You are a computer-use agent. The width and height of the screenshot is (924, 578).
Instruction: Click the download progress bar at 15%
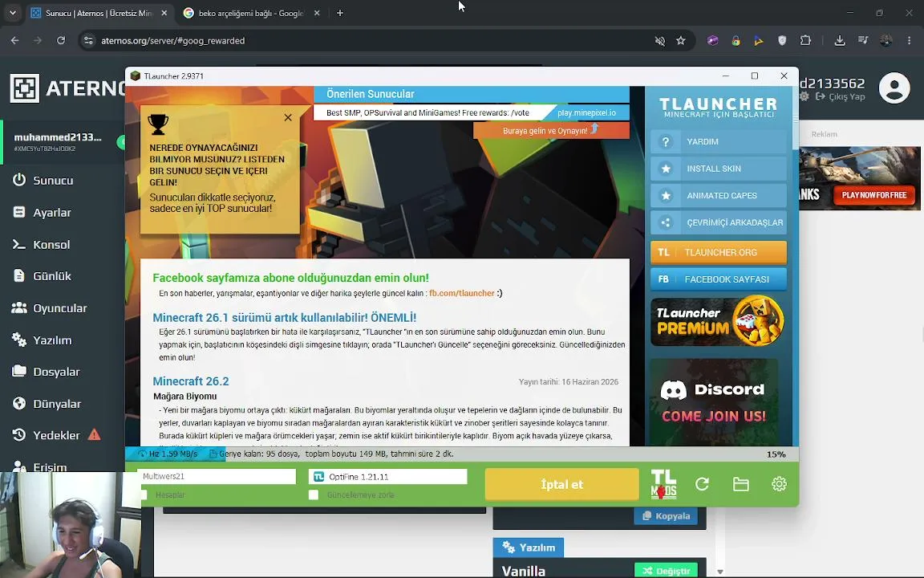point(462,454)
